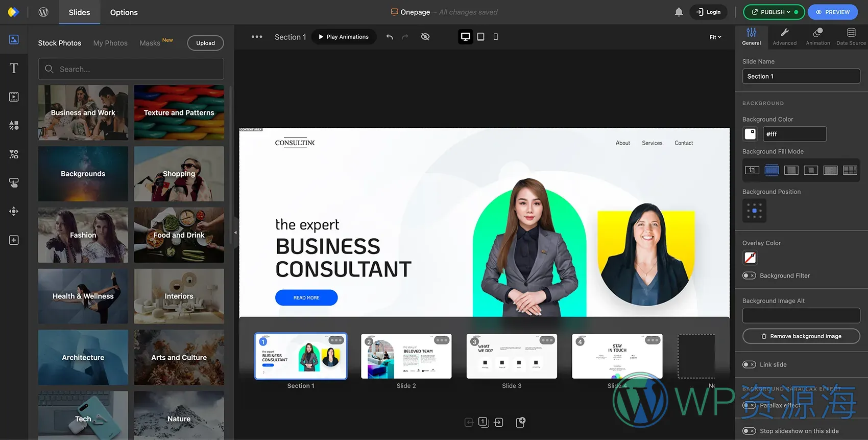Open the shapes elements sidebar icon

pyautogui.click(x=14, y=125)
